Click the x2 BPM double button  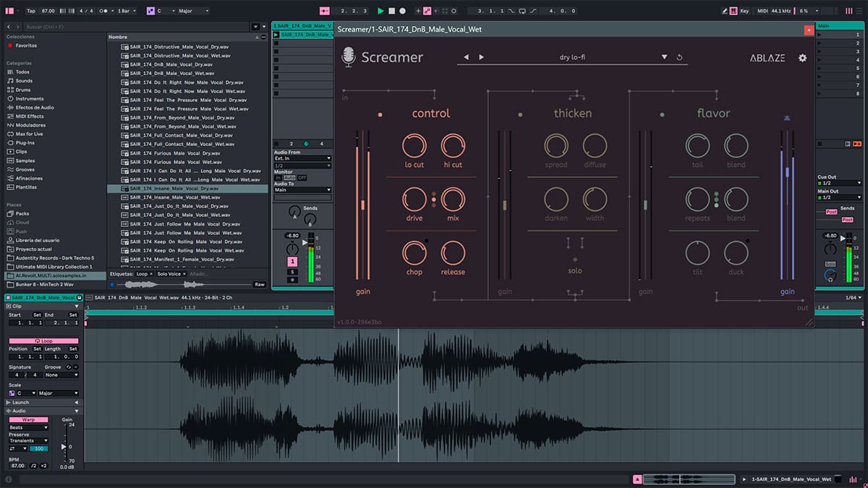point(43,466)
